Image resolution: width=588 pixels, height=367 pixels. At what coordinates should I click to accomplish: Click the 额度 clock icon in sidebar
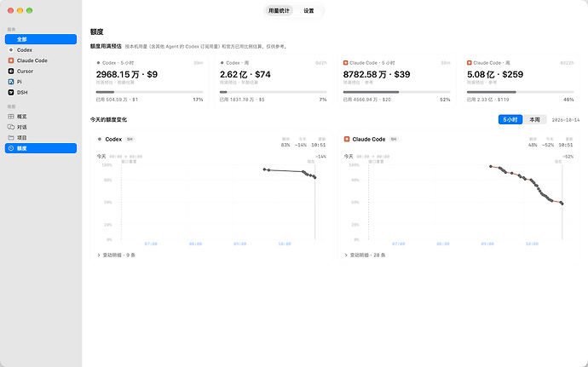coord(11,148)
